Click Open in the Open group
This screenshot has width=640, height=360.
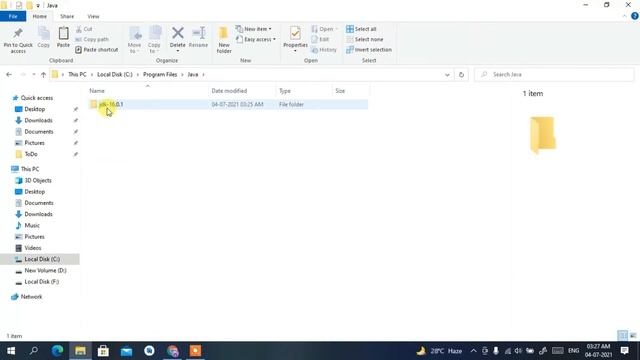pos(324,29)
